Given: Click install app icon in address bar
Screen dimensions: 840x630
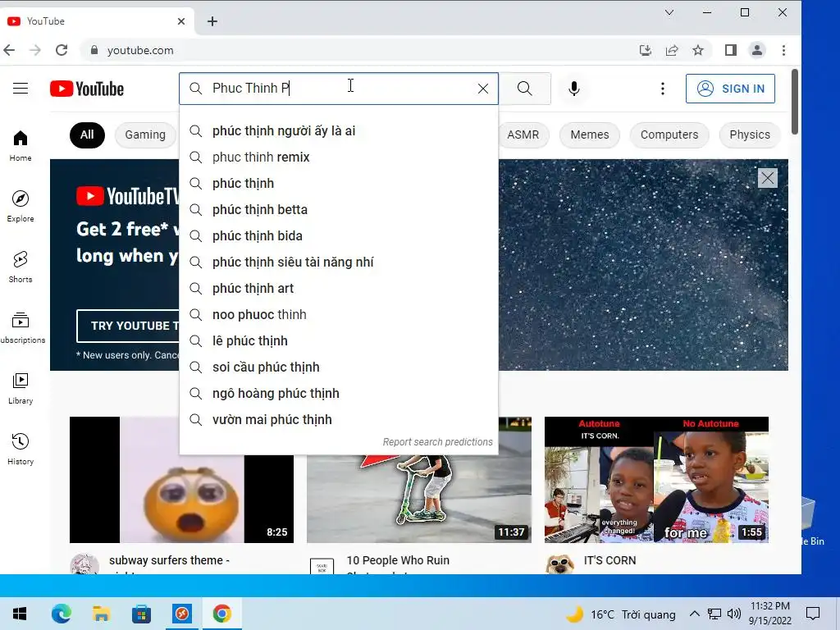Looking at the screenshot, I should 646,50.
